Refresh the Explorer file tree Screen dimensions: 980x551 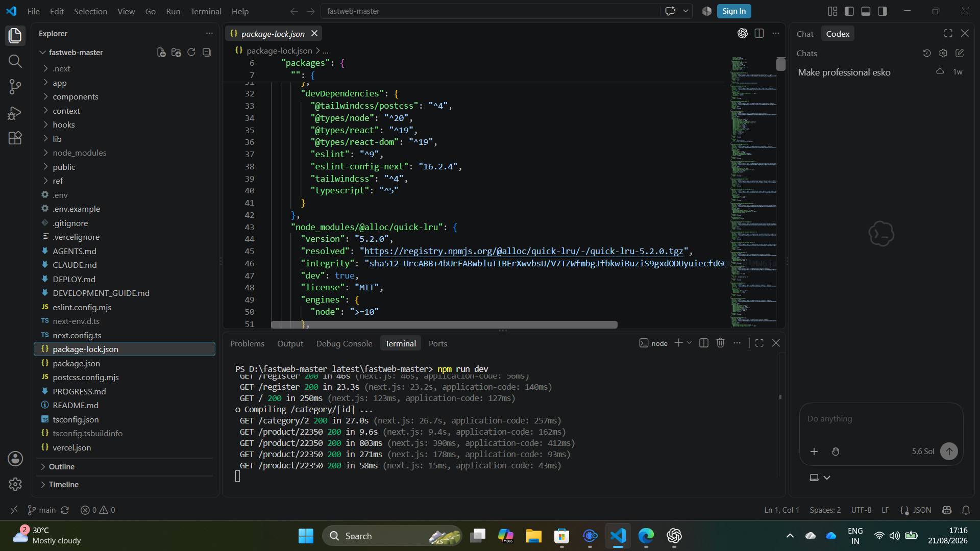191,52
